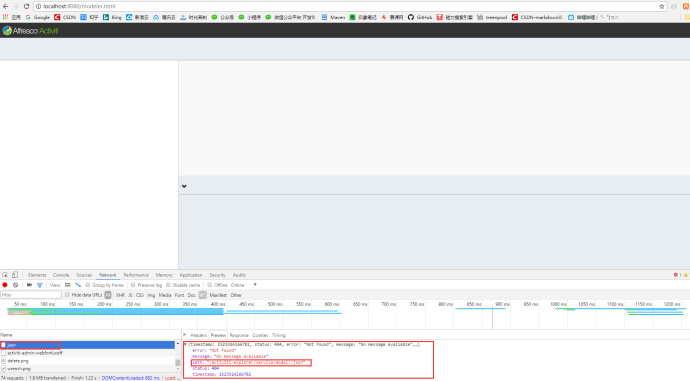
Task: Open the Maven bookmark
Action: click(333, 17)
